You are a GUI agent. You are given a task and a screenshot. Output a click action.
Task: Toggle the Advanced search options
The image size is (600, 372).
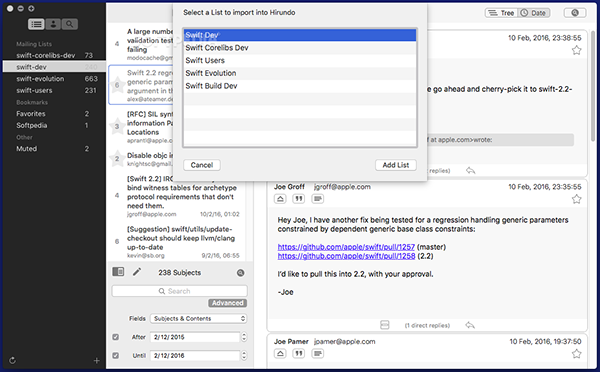pyautogui.click(x=227, y=303)
